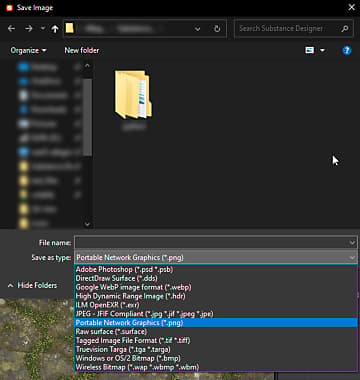
Task: Choose Tagged Image File Format (*.tif *.tiff)
Action: (216, 341)
